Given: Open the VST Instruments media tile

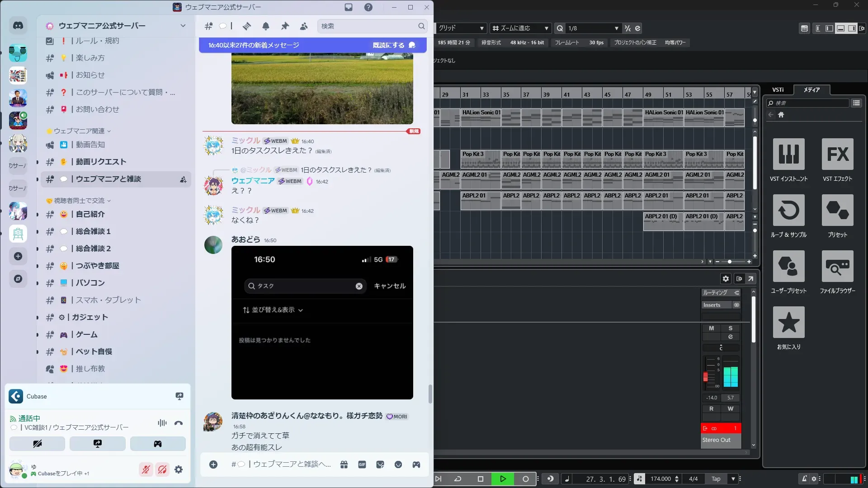Looking at the screenshot, I should 788,155.
